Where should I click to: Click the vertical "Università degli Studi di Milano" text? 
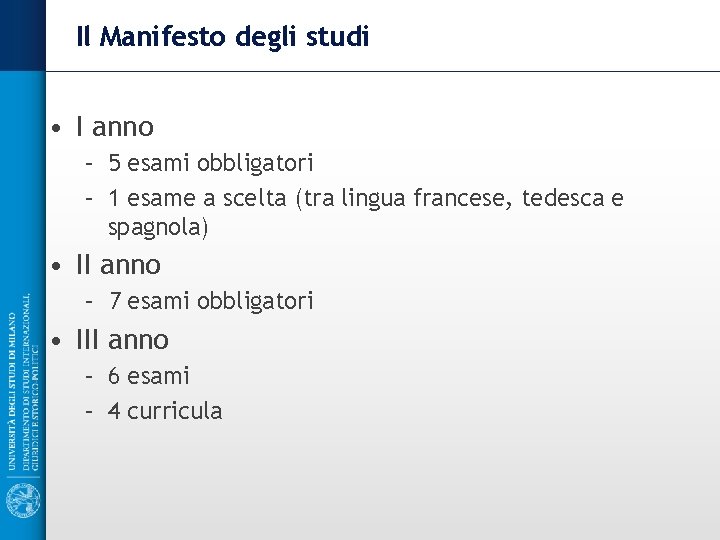click(x=12, y=385)
